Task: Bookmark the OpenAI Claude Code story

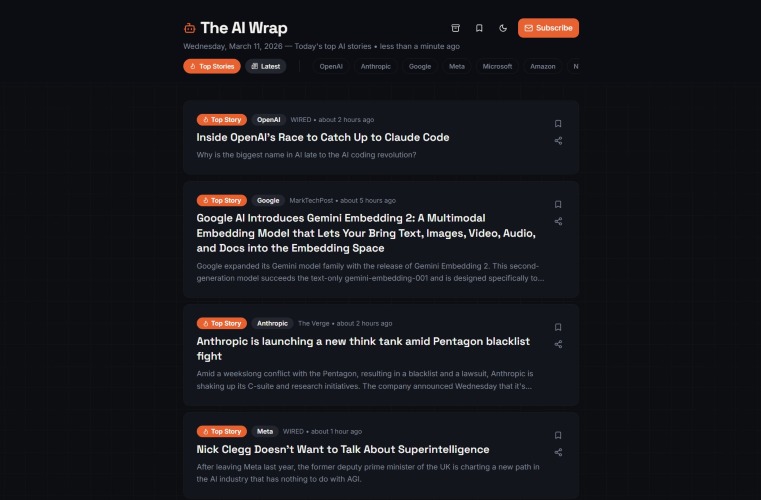Action: pos(558,124)
